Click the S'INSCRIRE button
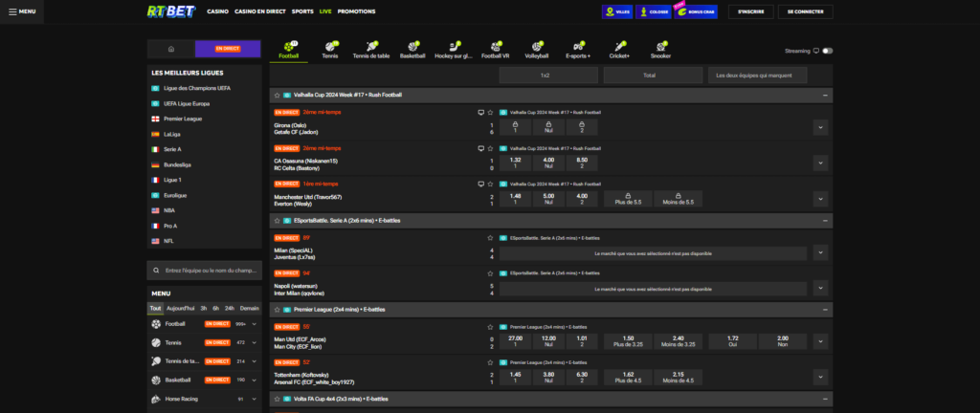This screenshot has height=413, width=980. tap(750, 11)
